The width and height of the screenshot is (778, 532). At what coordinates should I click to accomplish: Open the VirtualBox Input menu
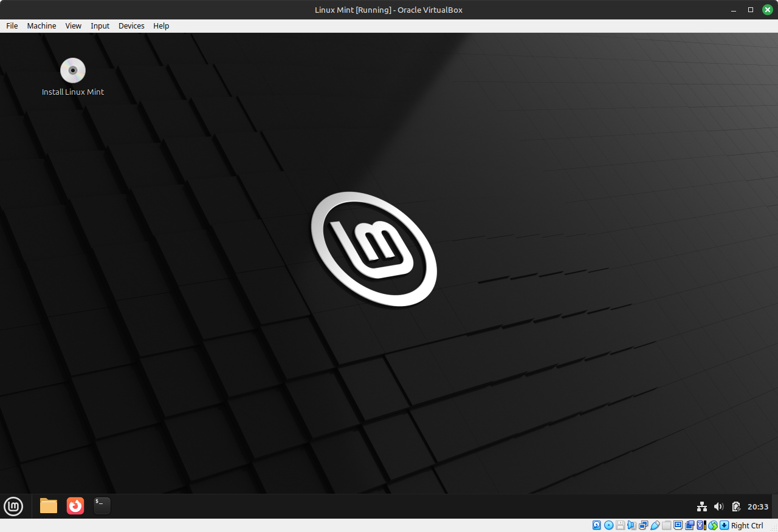[x=100, y=26]
